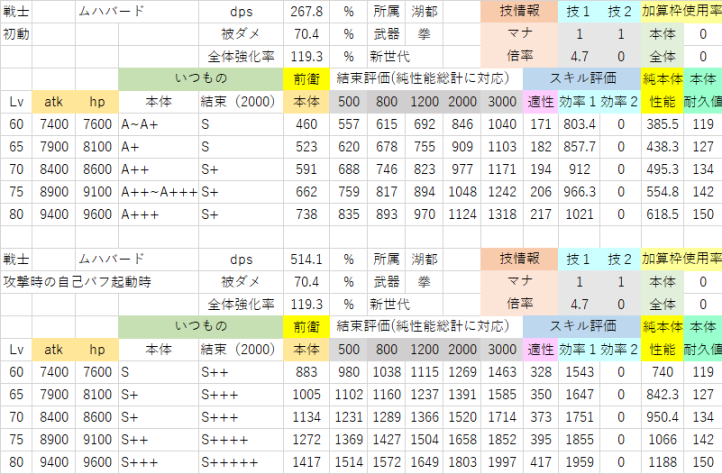The width and height of the screenshot is (722, 474).
Task: Select the dps value cell 267.8
Action: [306, 12]
